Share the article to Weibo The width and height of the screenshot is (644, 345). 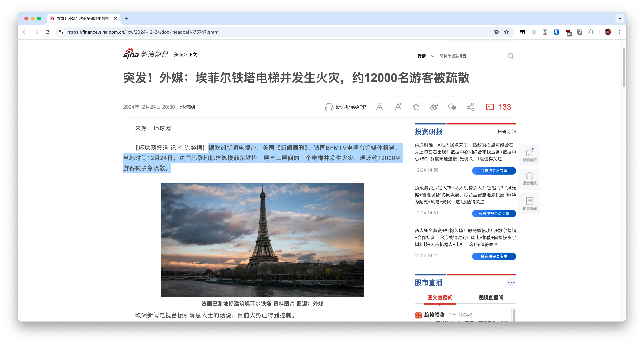[x=434, y=107]
